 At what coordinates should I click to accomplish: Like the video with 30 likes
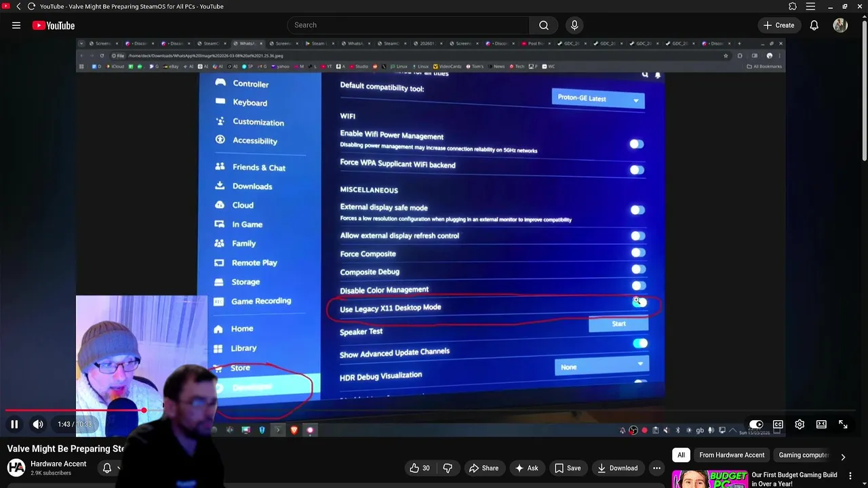point(420,468)
